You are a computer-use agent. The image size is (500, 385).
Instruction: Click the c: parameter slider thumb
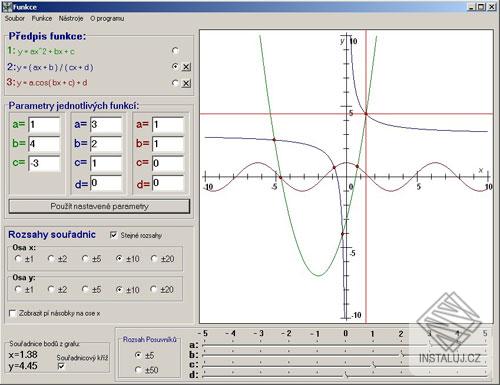pos(374,365)
